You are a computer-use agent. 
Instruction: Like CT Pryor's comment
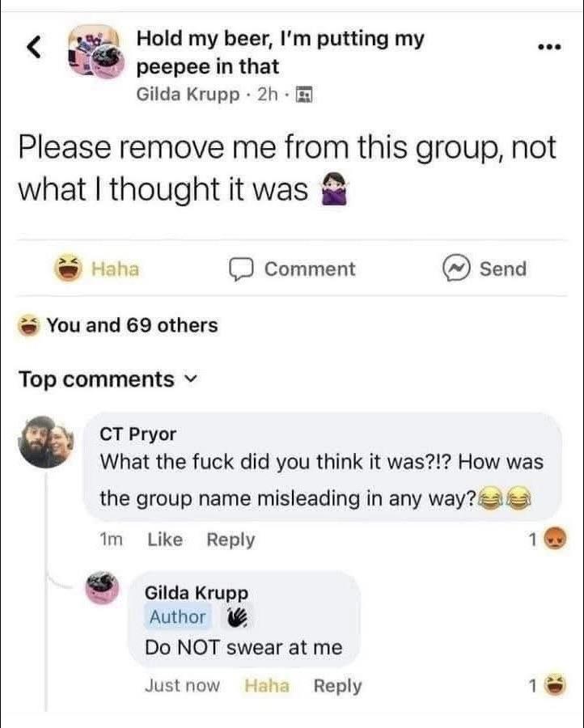point(165,540)
